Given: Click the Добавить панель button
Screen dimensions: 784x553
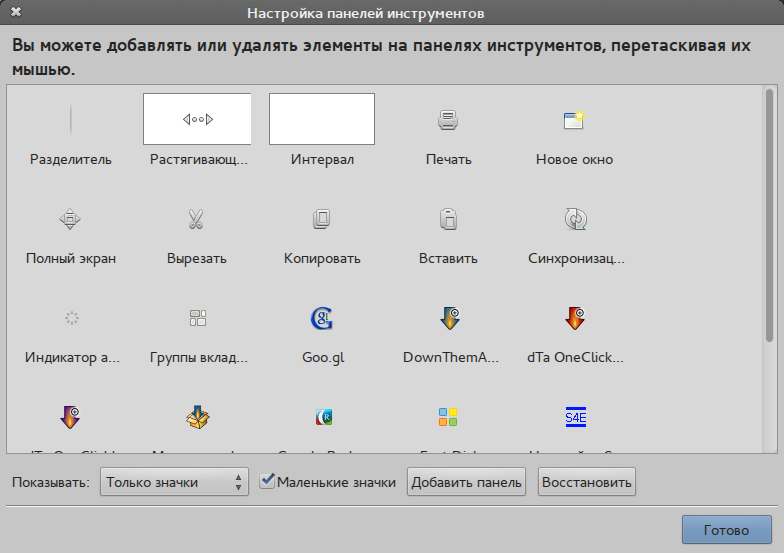Looking at the screenshot, I should point(466,483).
